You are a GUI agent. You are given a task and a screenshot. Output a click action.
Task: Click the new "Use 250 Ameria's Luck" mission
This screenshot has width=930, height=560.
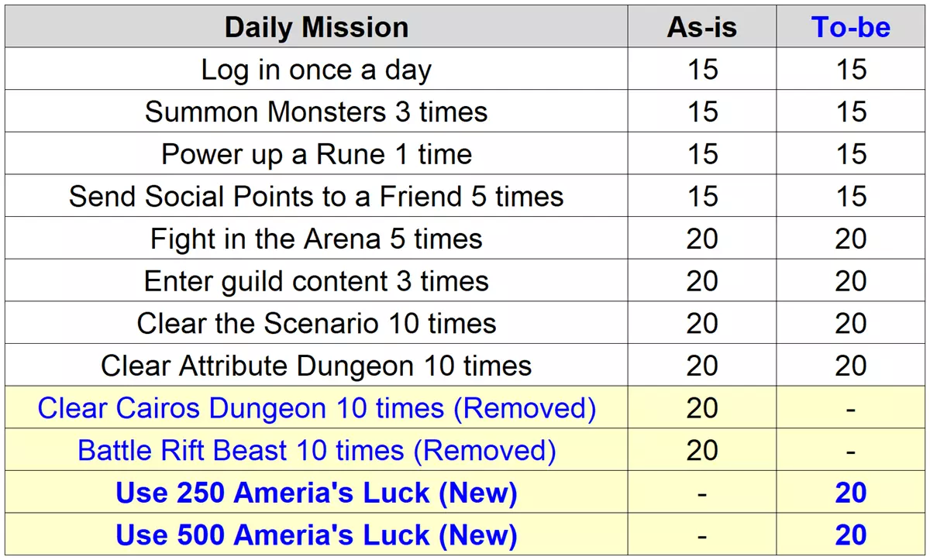[316, 493]
